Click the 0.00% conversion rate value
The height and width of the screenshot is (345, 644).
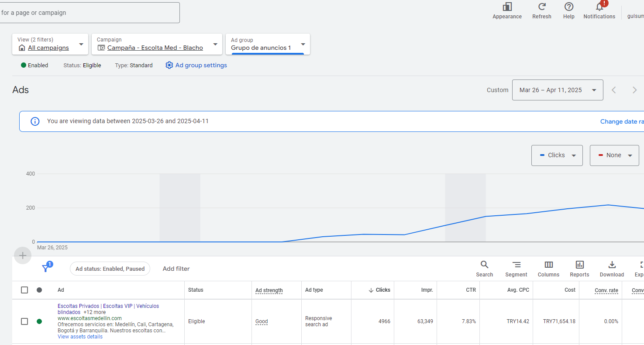click(x=611, y=321)
